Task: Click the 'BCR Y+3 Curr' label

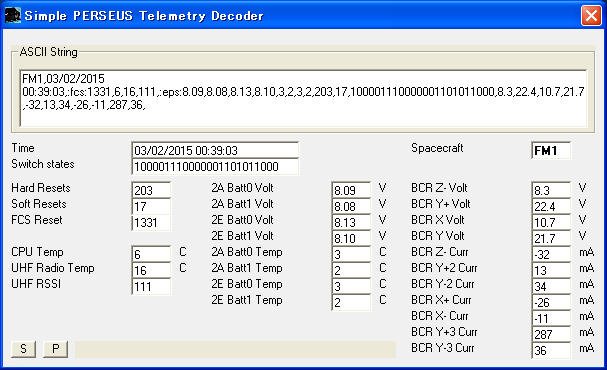Action: [444, 332]
